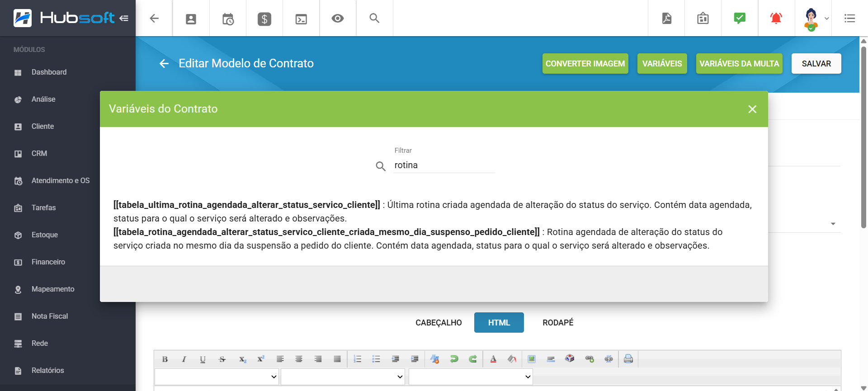
Task: Open the tasks briefcase icon in header
Action: pyautogui.click(x=703, y=18)
